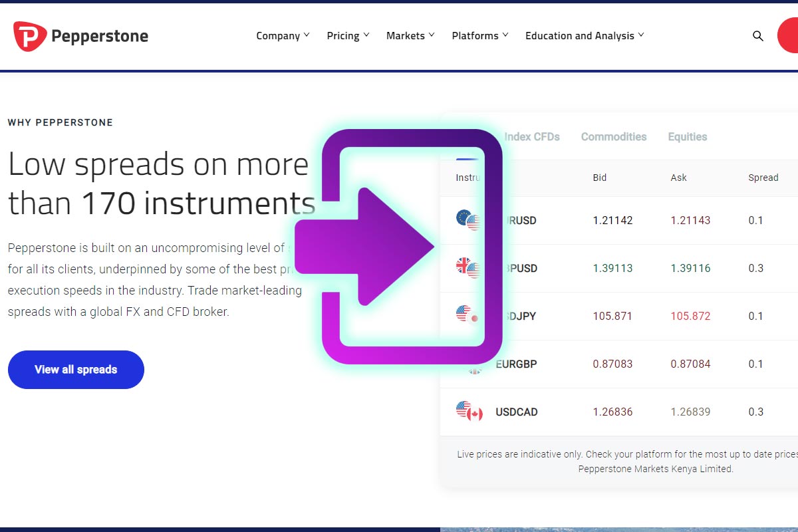Click ask price 1.26839

coord(690,412)
